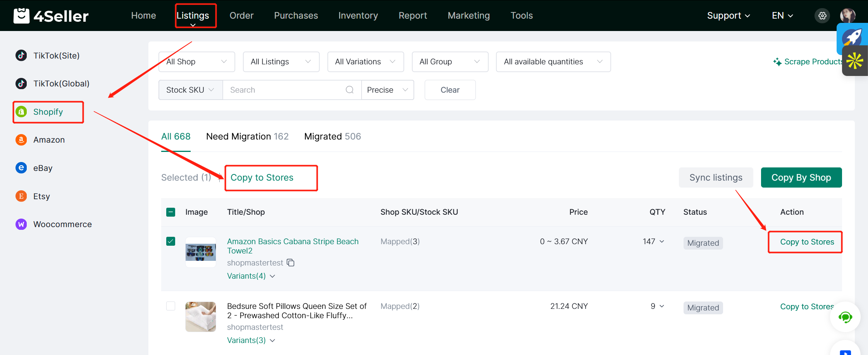
Task: Click Mapped(3) SKU text
Action: click(400, 241)
